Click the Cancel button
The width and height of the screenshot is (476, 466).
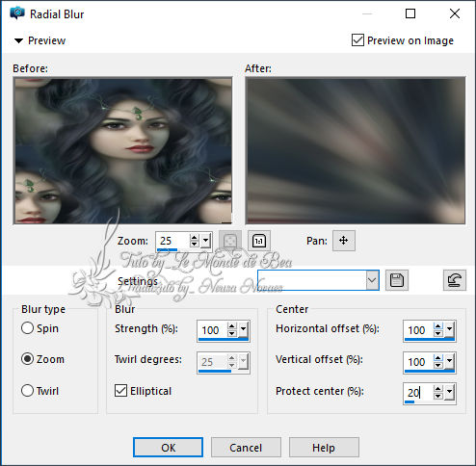(x=246, y=447)
